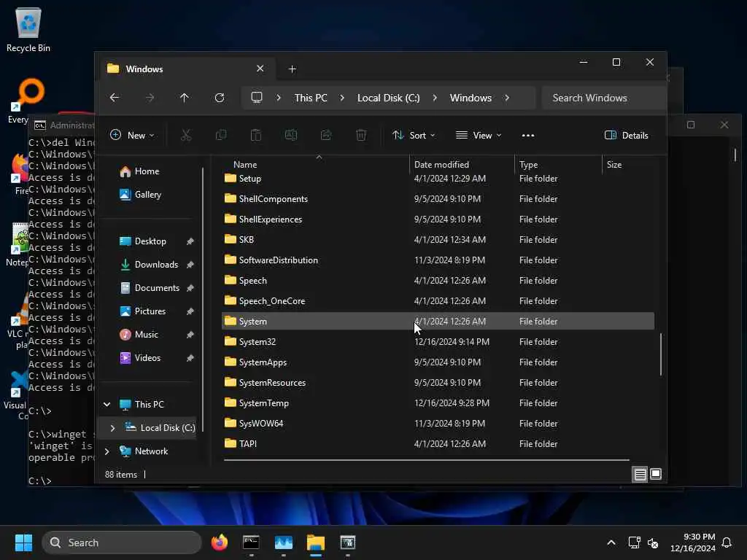Show hidden system tray icons
This screenshot has width=747, height=560.
[x=611, y=542]
